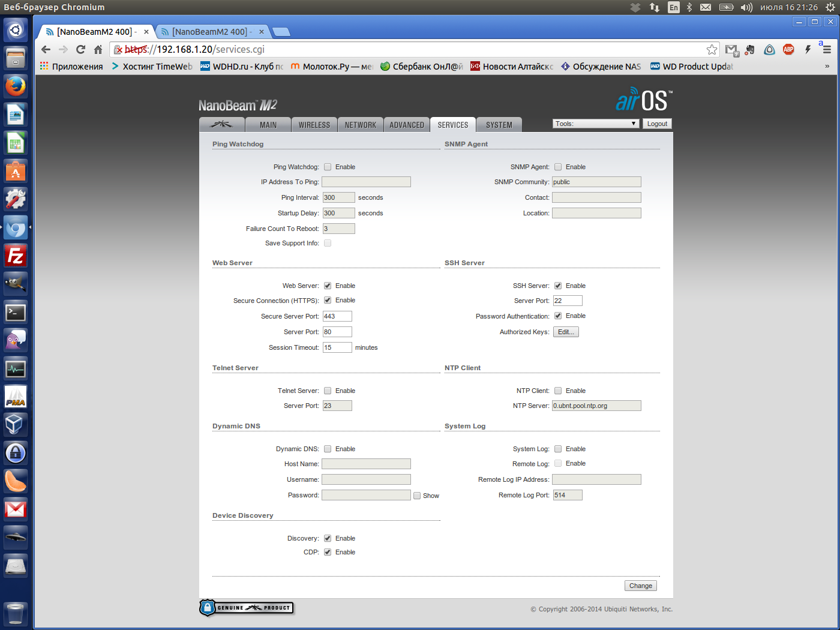Open the Tools dropdown
840x630 pixels.
click(595, 124)
